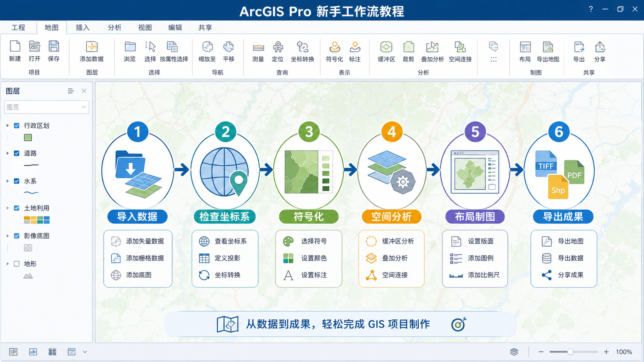
Task: Click the 土地利用 multicolor symbol swatch
Action: pyautogui.click(x=37, y=220)
